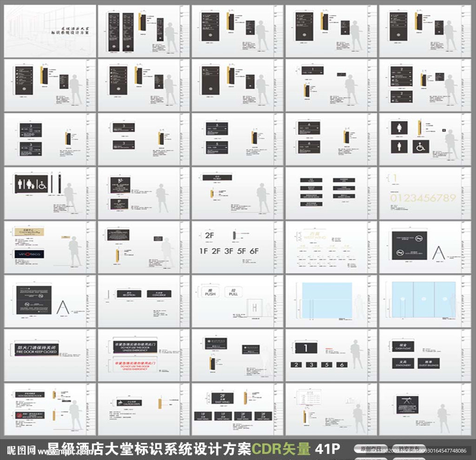Screen dimensions: 476x460
Task: Click the vinoteca logo sign
Action: (29, 254)
